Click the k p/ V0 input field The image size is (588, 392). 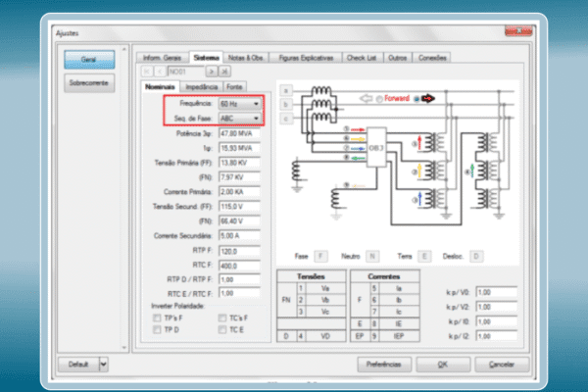(x=497, y=291)
